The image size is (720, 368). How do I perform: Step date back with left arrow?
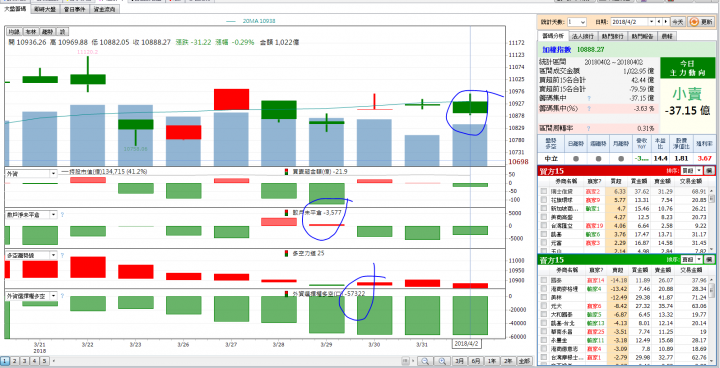pyautogui.click(x=659, y=22)
